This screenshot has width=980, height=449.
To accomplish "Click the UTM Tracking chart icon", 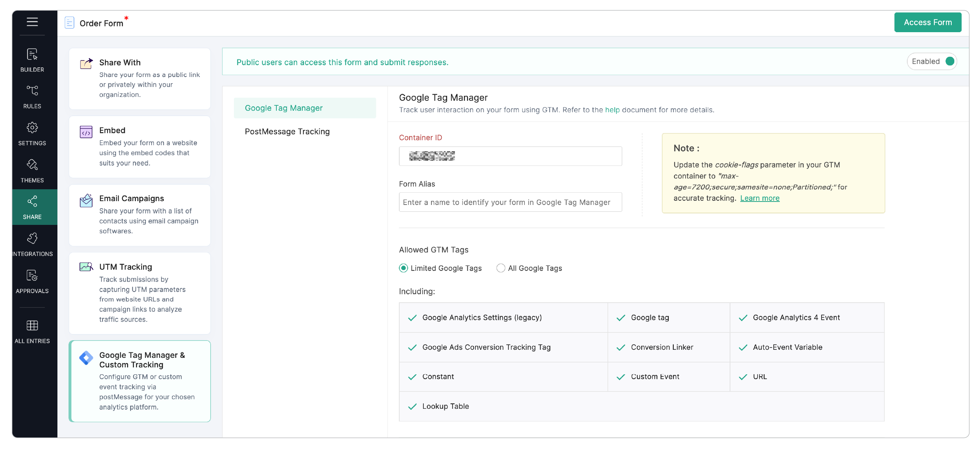I will [86, 267].
